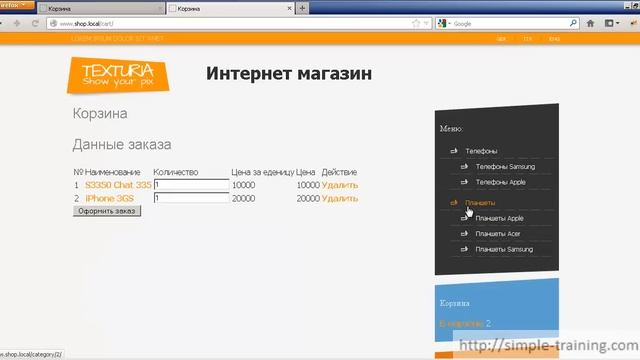This screenshot has width=640, height=360.
Task: Open Телефоны Apple subcategory
Action: (x=500, y=182)
